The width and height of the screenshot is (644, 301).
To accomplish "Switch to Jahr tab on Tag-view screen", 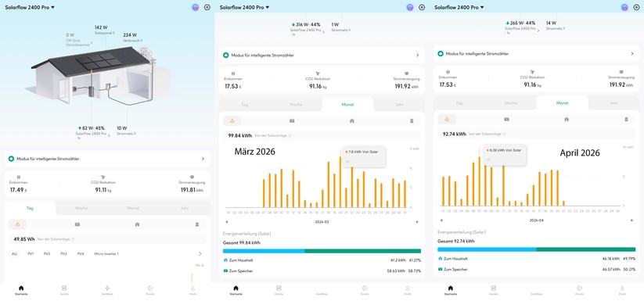I will coord(185,208).
